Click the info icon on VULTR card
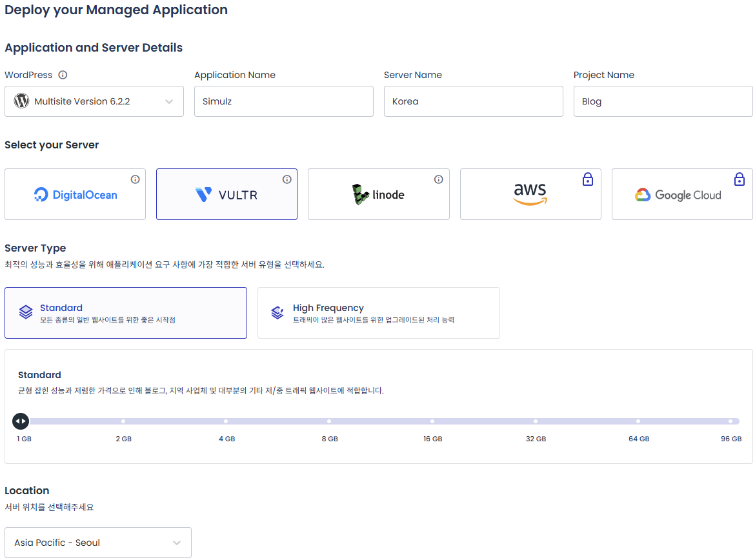This screenshot has width=755, height=560. 287,179
